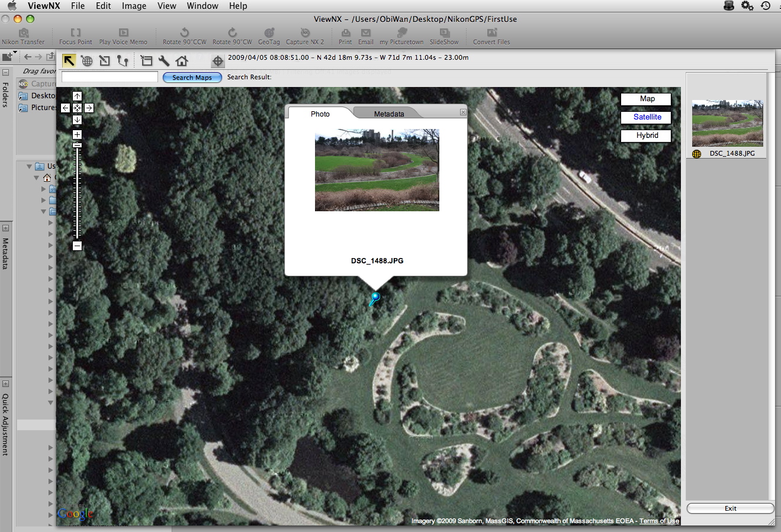
Task: Click the photo thumbnail in popup
Action: pyautogui.click(x=377, y=170)
